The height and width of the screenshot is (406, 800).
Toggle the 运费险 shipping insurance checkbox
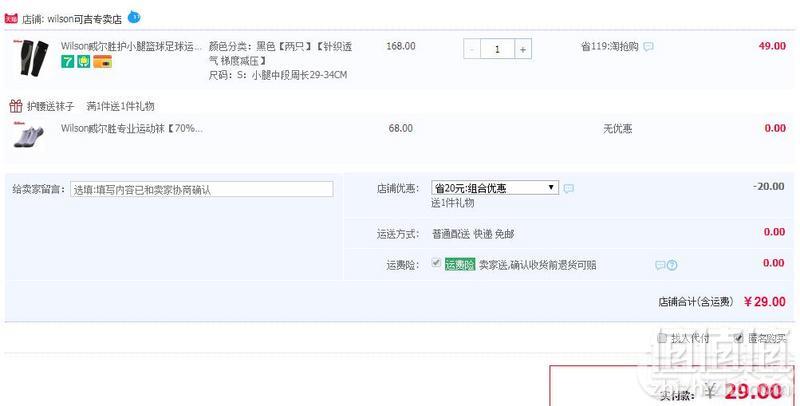(x=436, y=263)
